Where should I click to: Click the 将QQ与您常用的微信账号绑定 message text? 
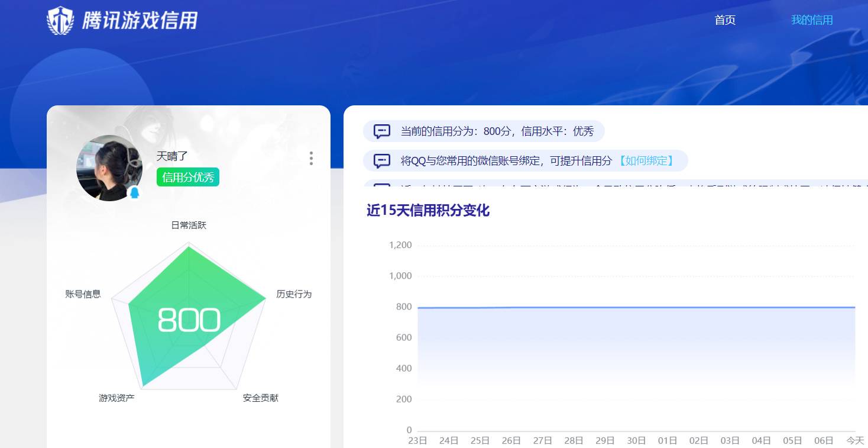tap(507, 160)
